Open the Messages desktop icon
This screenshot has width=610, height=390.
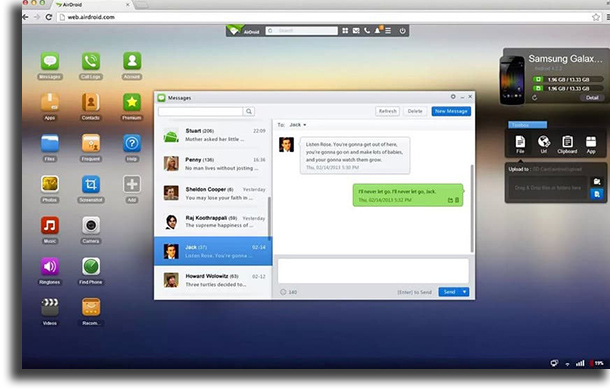pyautogui.click(x=50, y=61)
